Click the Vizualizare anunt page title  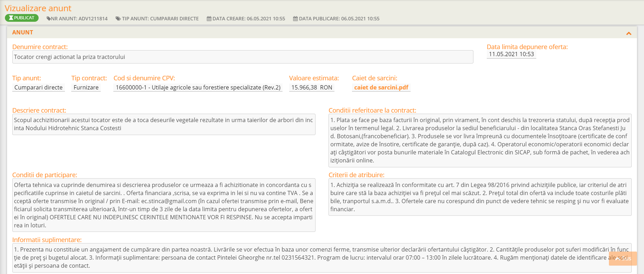tap(38, 8)
